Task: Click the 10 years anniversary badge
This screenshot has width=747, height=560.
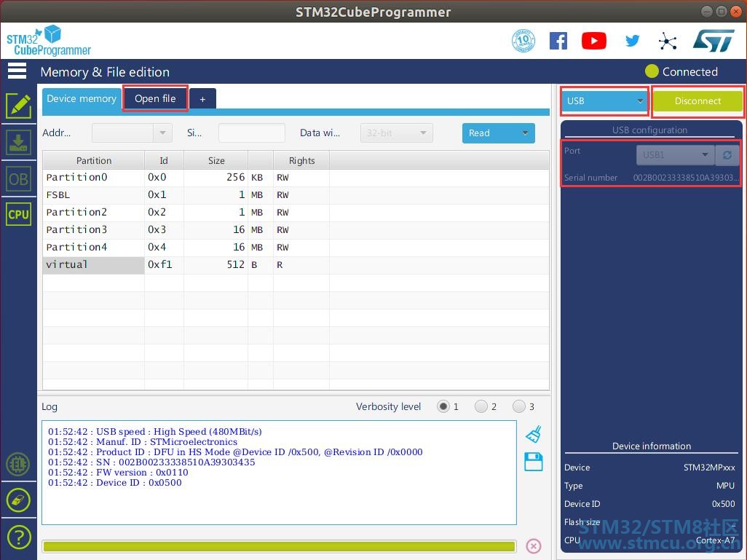Action: click(x=523, y=41)
